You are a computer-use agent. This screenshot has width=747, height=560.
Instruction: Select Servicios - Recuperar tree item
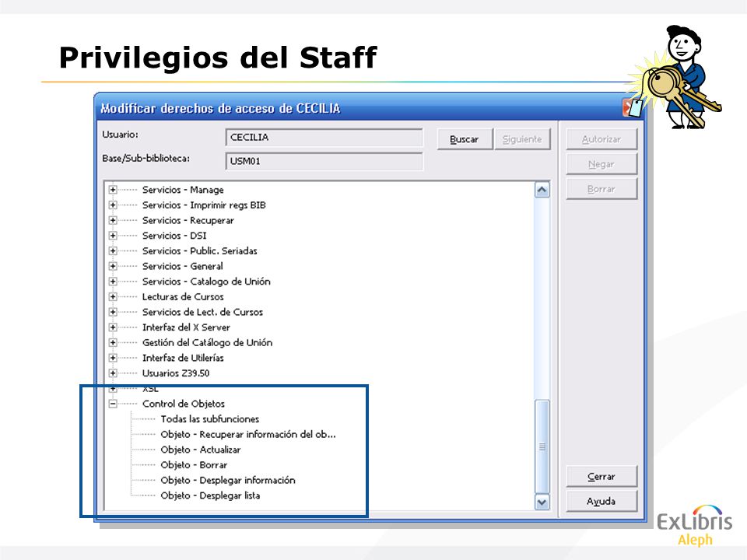[188, 220]
